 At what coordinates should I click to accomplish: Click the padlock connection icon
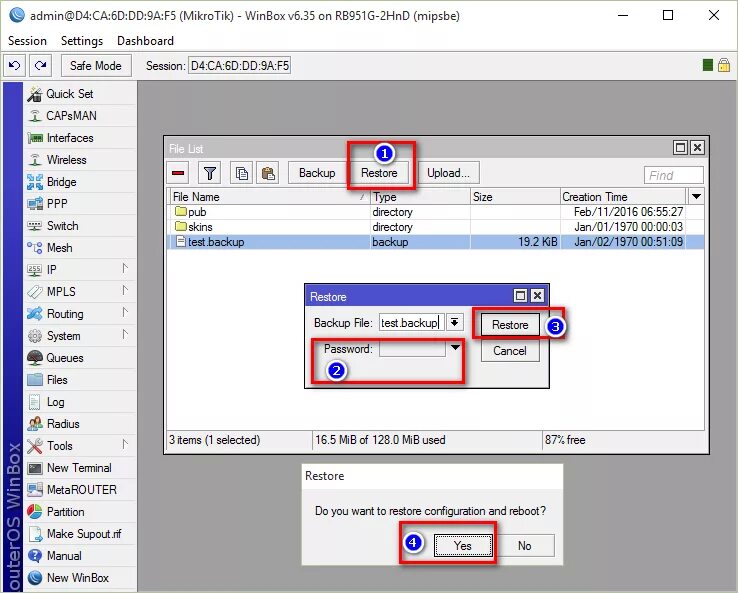point(724,65)
